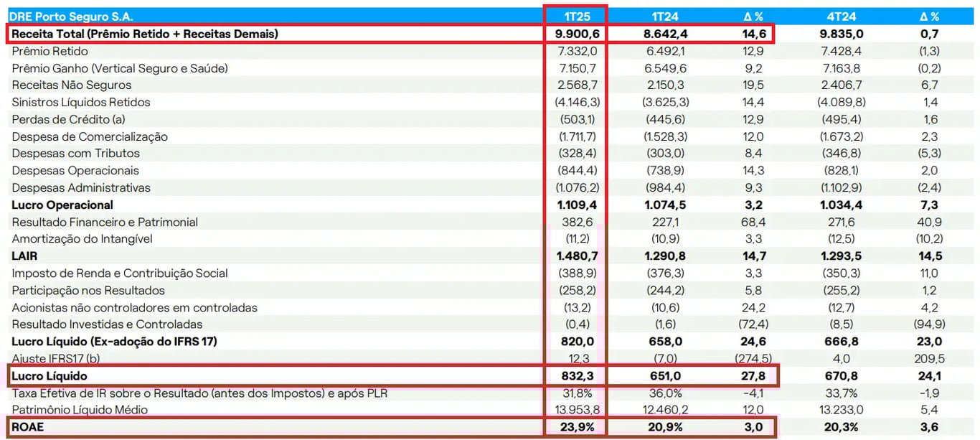Image resolution: width=980 pixels, height=440 pixels.
Task: Select 'Resultado Investidas e Controladas' label
Action: [x=107, y=324]
